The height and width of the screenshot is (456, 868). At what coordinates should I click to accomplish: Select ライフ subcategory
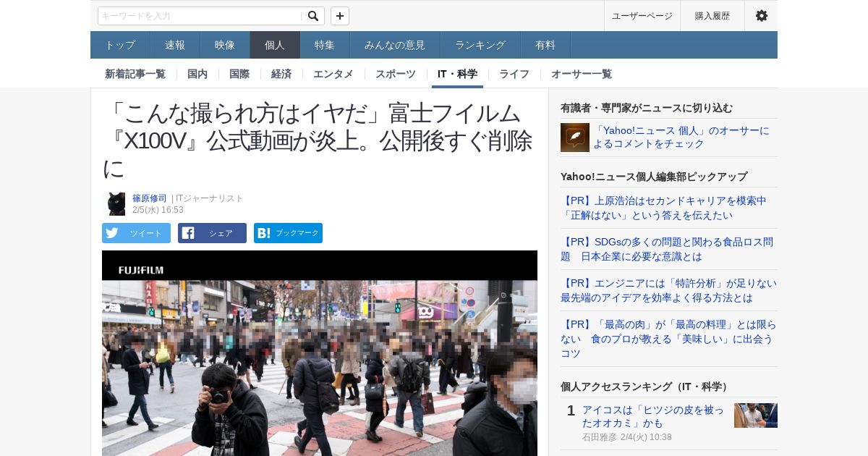tap(514, 74)
